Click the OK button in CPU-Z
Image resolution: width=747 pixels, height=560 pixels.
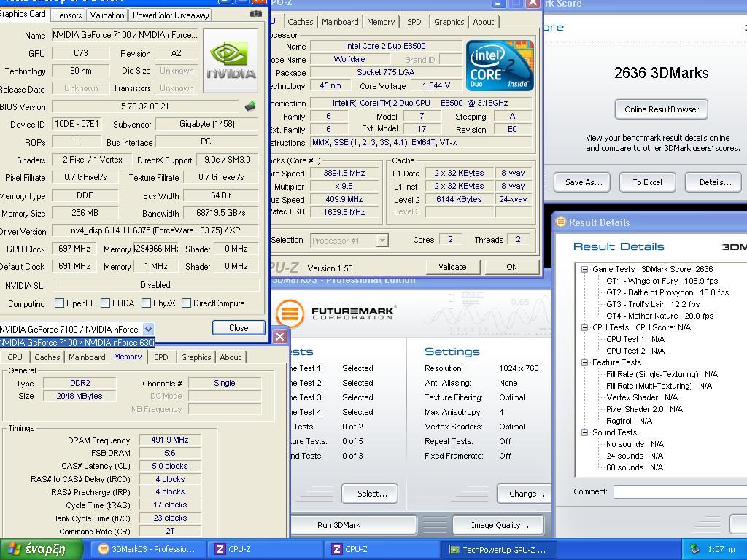pos(511,267)
